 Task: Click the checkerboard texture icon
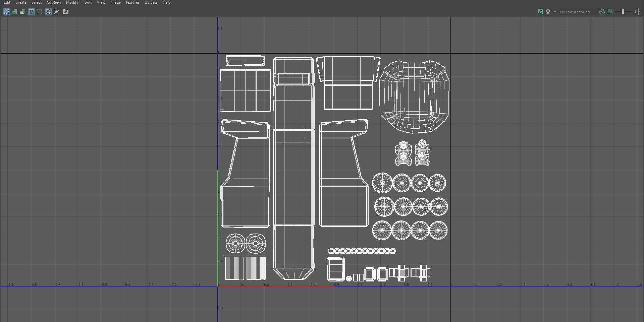548,12
